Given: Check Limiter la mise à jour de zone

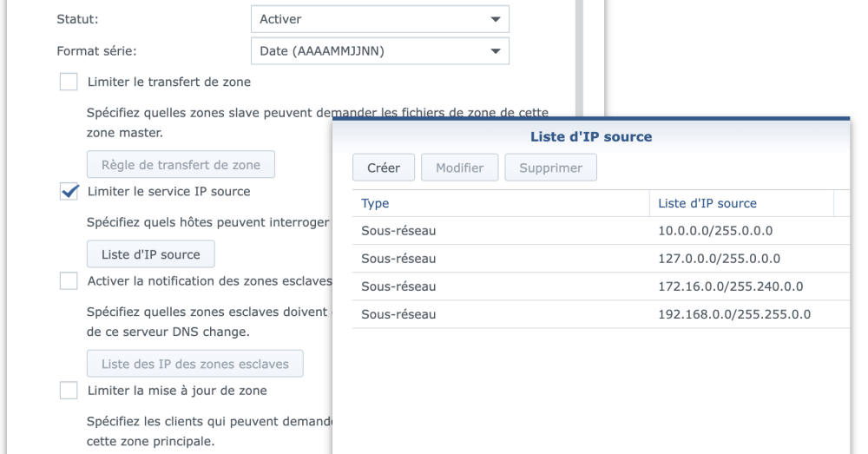Looking at the screenshot, I should pyautogui.click(x=68, y=390).
